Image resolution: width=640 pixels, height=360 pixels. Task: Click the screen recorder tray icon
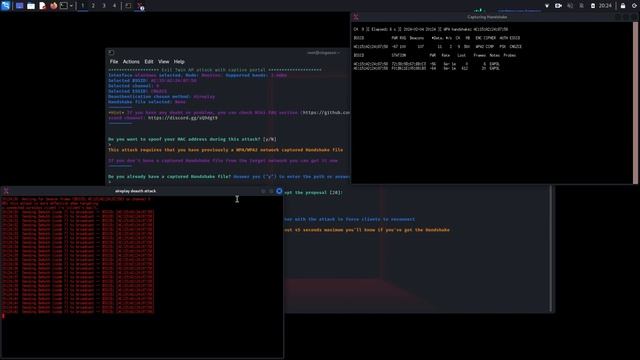(x=558, y=6)
